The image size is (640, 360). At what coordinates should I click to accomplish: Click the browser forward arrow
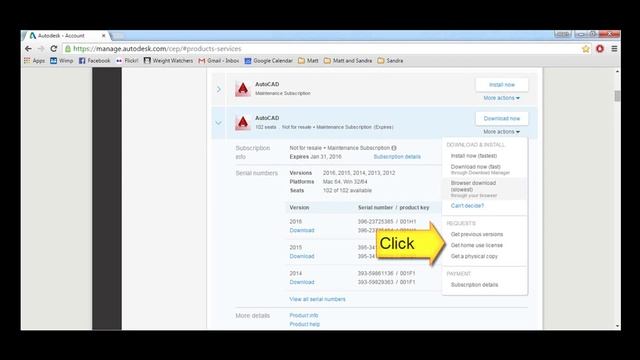tap(41, 49)
